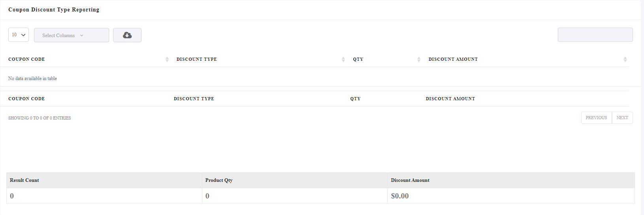This screenshot has height=215, width=644.
Task: Click the $0.00 Discount Amount total
Action: tap(400, 196)
